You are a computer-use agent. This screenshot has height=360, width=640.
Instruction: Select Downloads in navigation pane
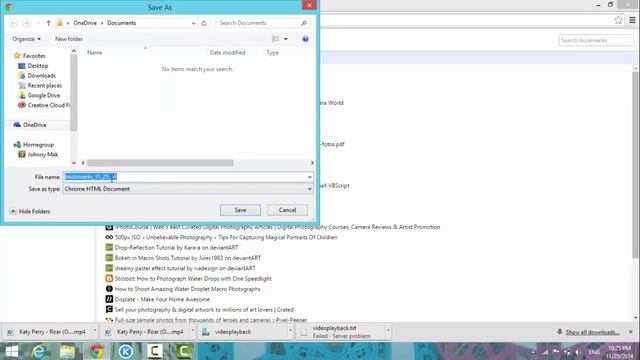click(x=41, y=76)
